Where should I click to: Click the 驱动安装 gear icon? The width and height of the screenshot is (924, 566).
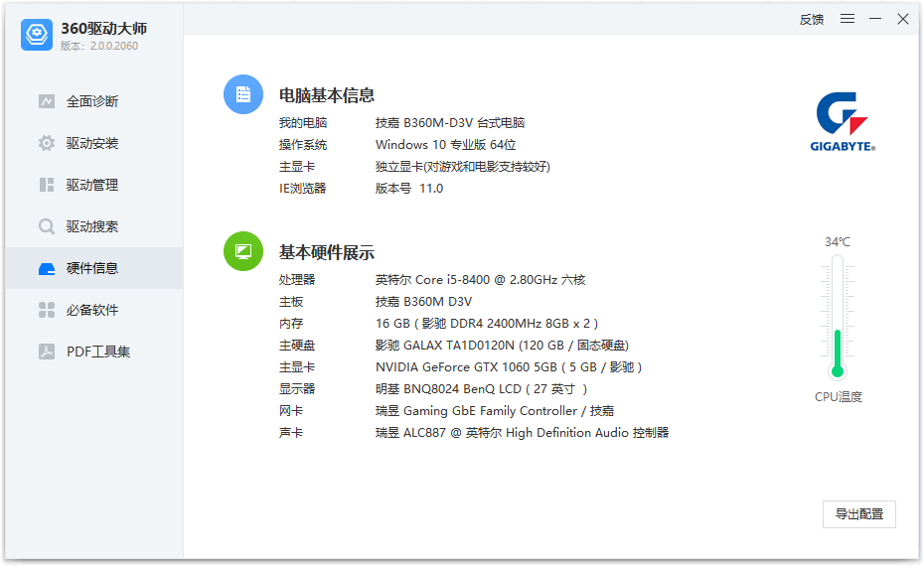[47, 143]
